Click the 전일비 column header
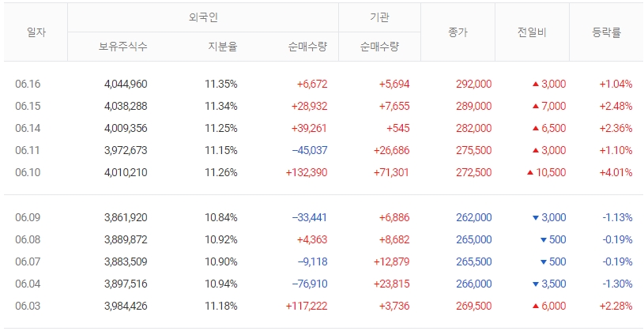644x331 pixels. pyautogui.click(x=532, y=32)
